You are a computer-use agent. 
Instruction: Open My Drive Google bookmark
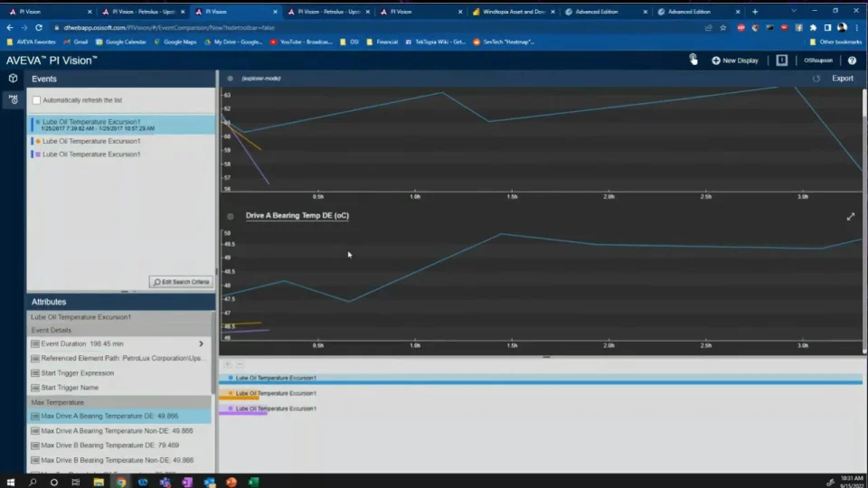pyautogui.click(x=233, y=42)
